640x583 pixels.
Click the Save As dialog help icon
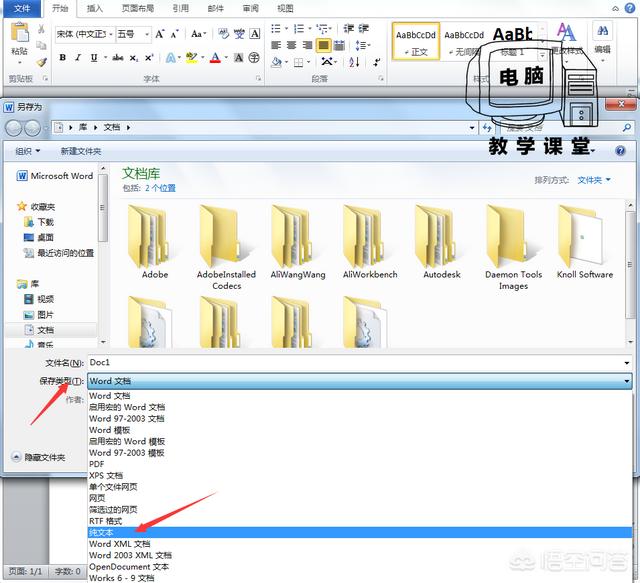620,151
